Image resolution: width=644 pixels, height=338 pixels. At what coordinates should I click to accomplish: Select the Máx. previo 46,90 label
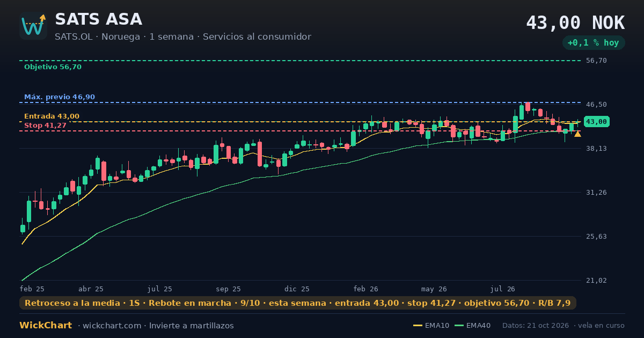click(60, 97)
